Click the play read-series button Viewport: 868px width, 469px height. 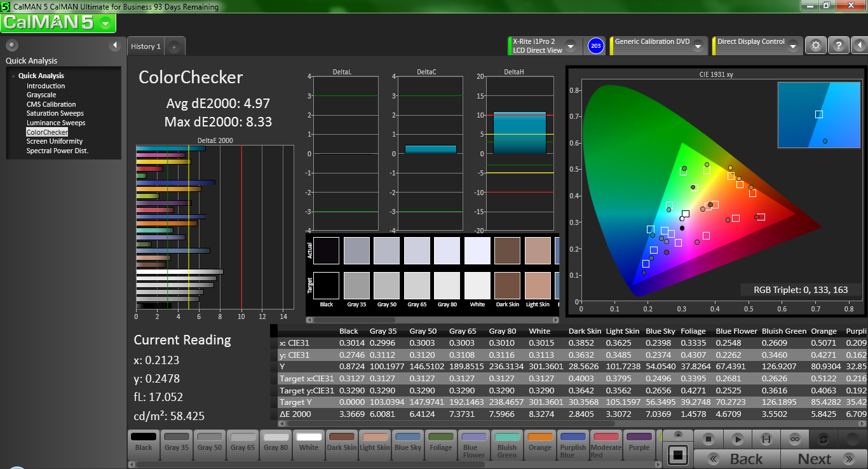pyautogui.click(x=738, y=439)
